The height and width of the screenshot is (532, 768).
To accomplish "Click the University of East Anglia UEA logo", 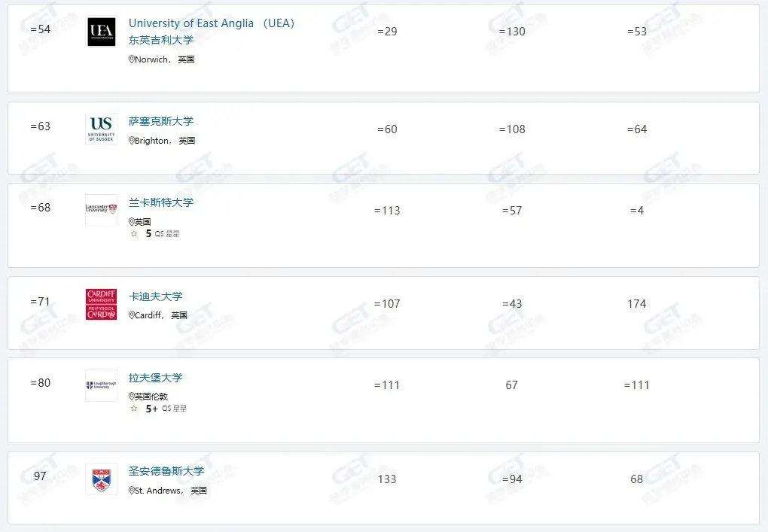I will (101, 32).
